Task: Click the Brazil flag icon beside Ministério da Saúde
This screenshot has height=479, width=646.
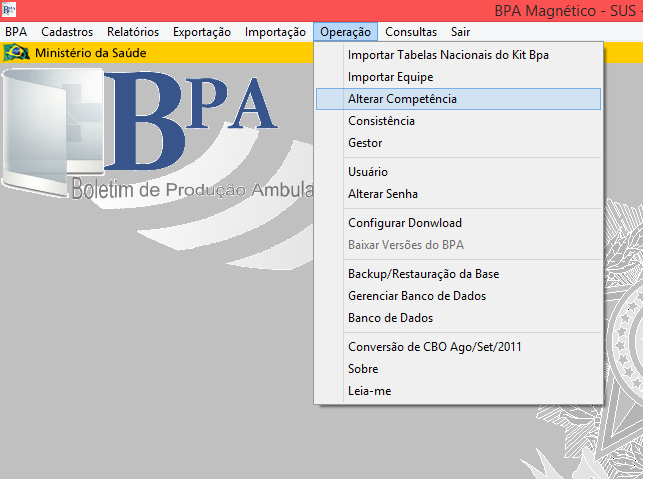Action: pyautogui.click(x=16, y=52)
